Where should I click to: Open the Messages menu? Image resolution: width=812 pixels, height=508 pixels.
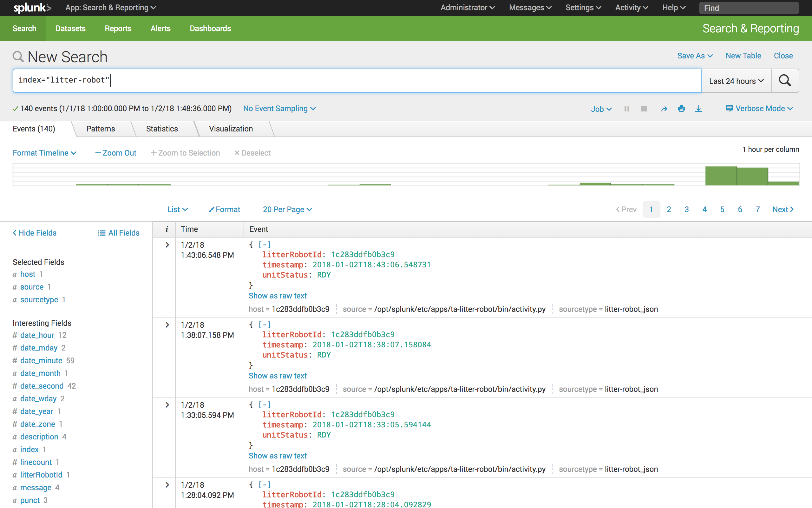tap(530, 8)
